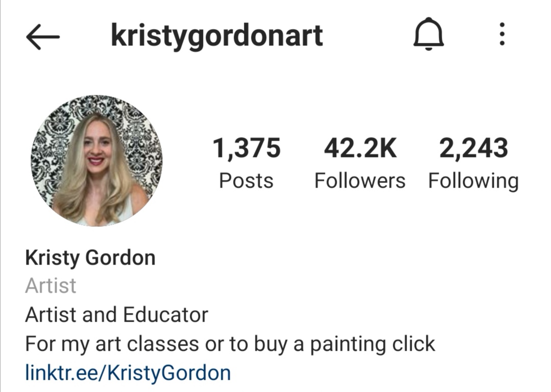Tap the 2,243 following number
The width and height of the screenshot is (551, 392).
pyautogui.click(x=473, y=148)
